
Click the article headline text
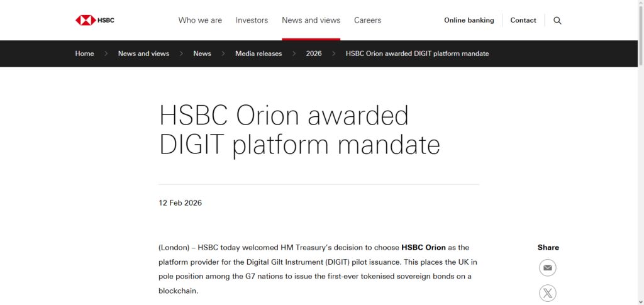299,130
